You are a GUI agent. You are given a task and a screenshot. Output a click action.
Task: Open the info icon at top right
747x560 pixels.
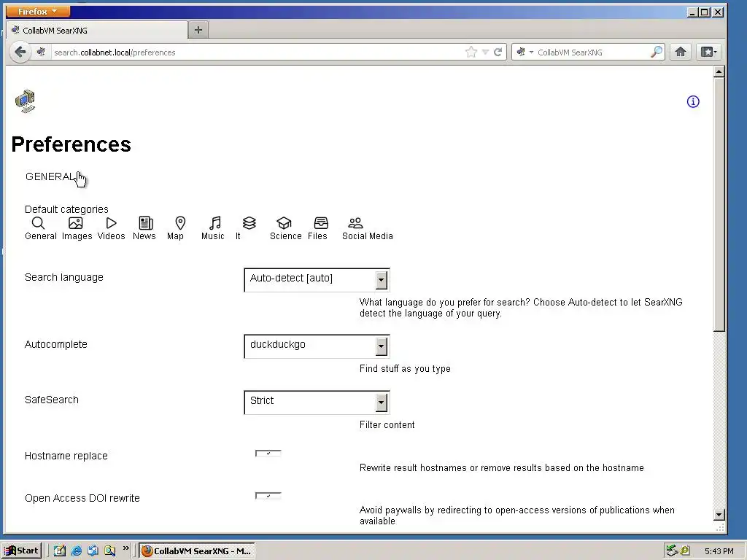click(x=693, y=101)
